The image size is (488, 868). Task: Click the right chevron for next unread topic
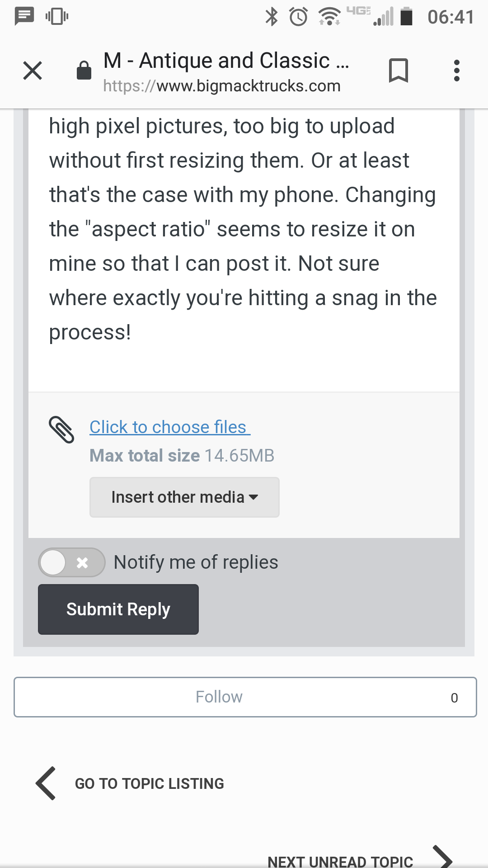[442, 857]
